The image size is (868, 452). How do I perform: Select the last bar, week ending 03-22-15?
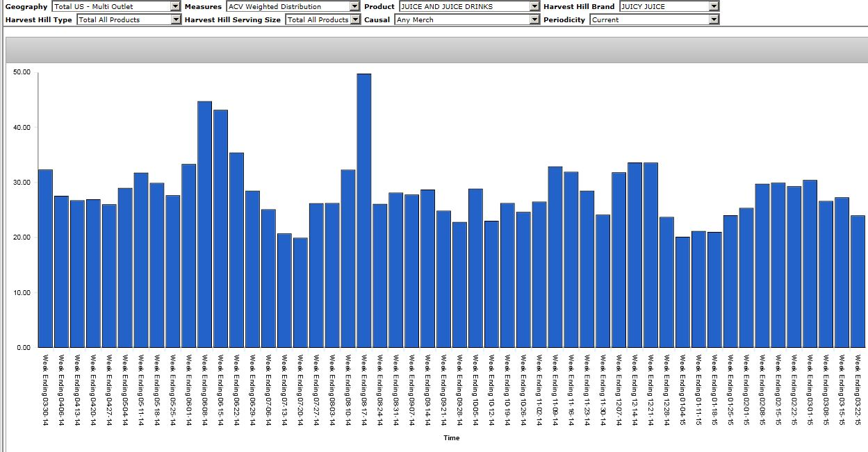pyautogui.click(x=858, y=281)
